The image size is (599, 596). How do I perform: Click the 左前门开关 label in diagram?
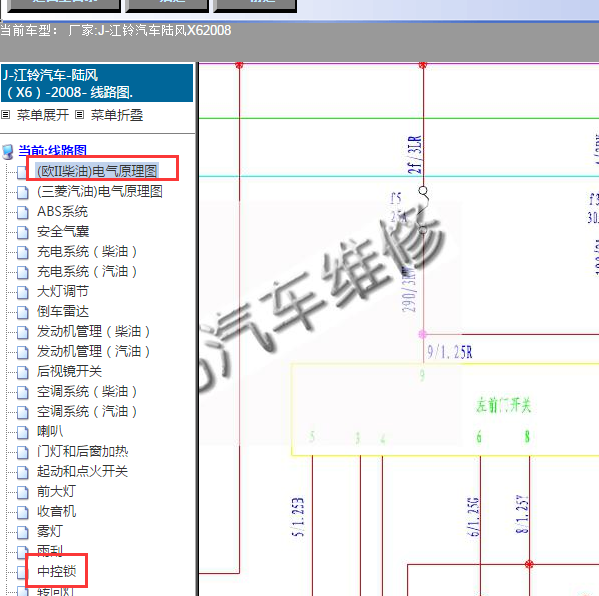tap(503, 405)
